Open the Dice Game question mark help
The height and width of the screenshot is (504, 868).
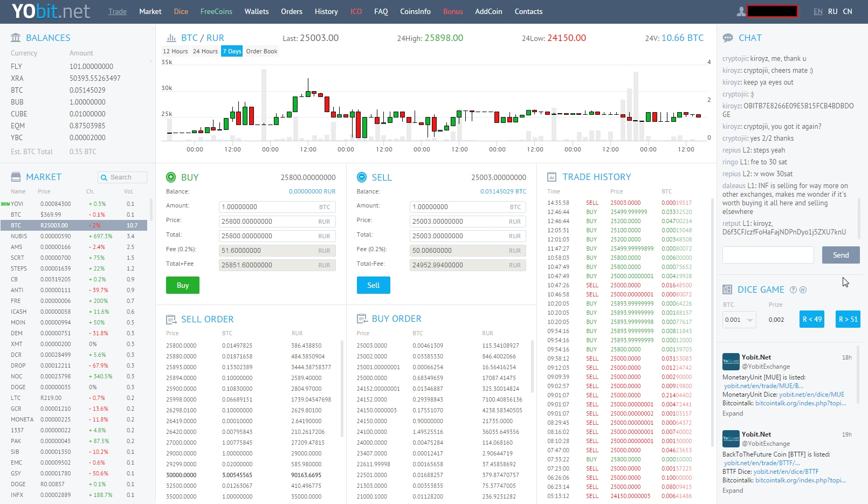(793, 289)
